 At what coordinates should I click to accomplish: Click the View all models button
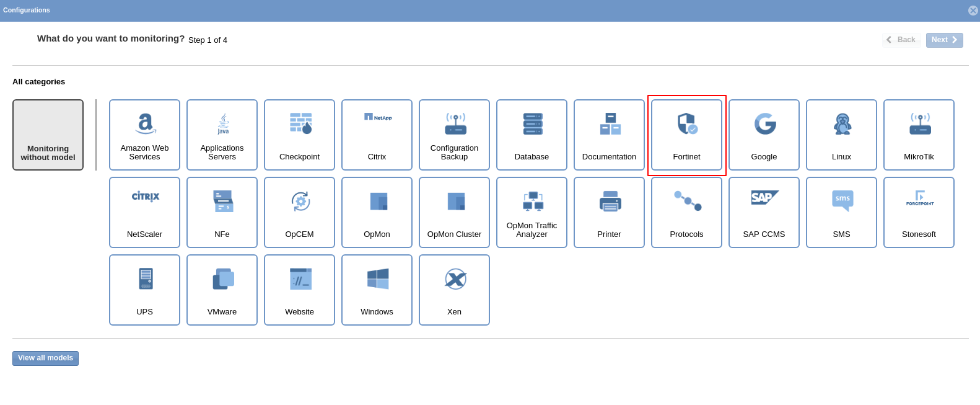[x=45, y=358]
